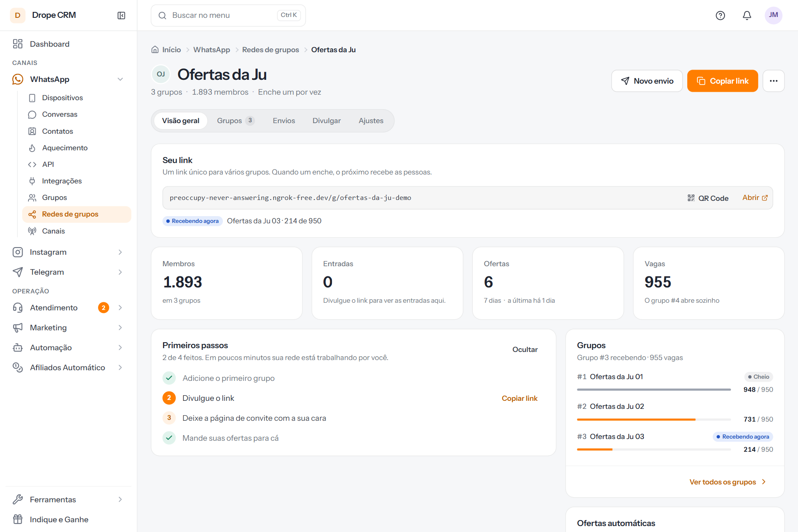Open the link with Abrir
The image size is (798, 532).
click(x=755, y=198)
